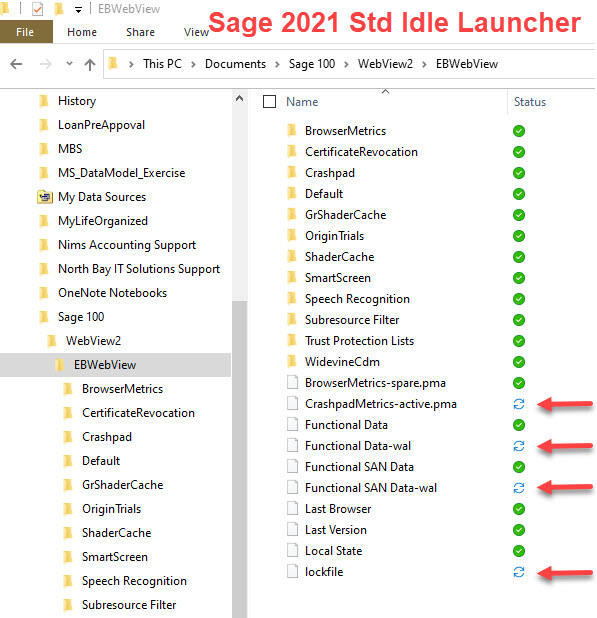Switch to the View ribbon tab
597x618 pixels.
196,32
